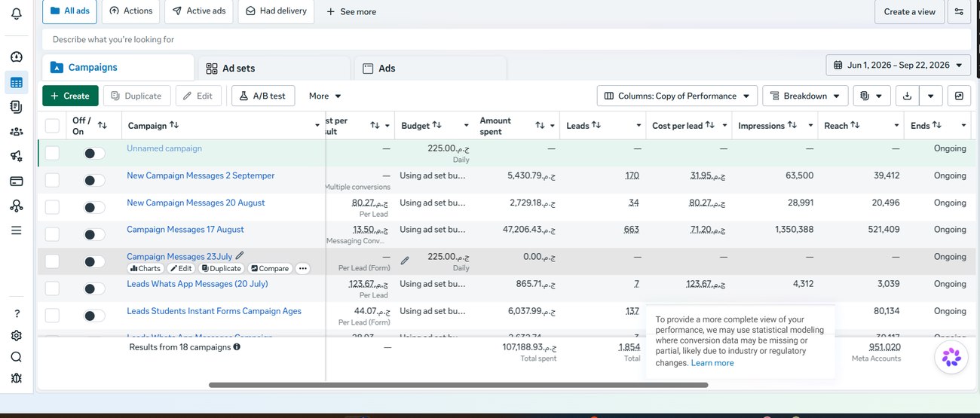Click inline Duplicate chip under 23July campaign

click(222, 268)
